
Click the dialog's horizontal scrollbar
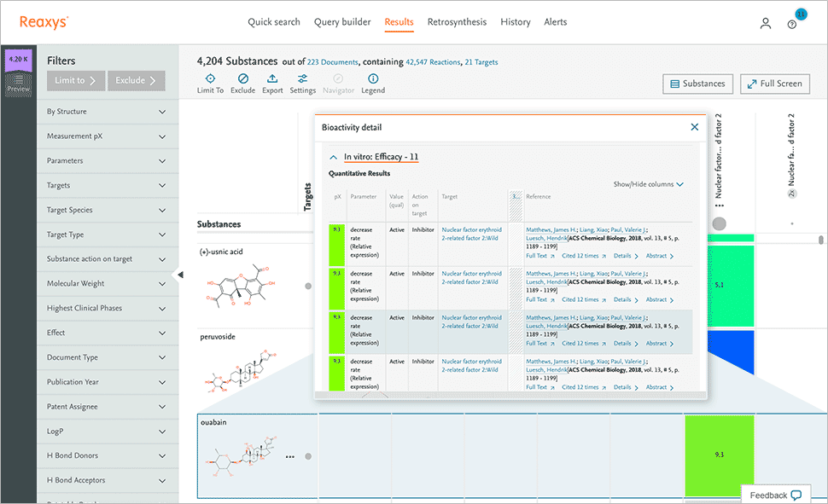[x=512, y=395]
